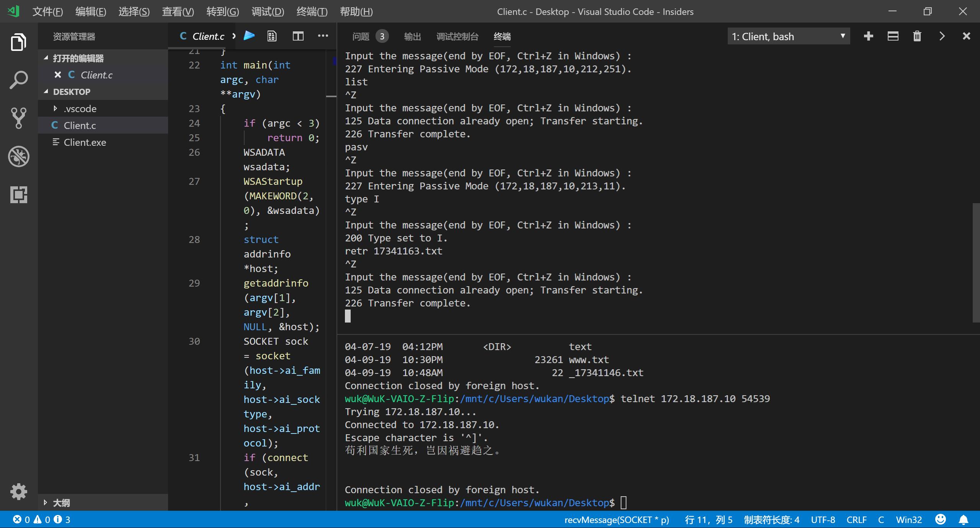The height and width of the screenshot is (528, 980).
Task: Click the bash terminal prompt input
Action: tap(624, 503)
